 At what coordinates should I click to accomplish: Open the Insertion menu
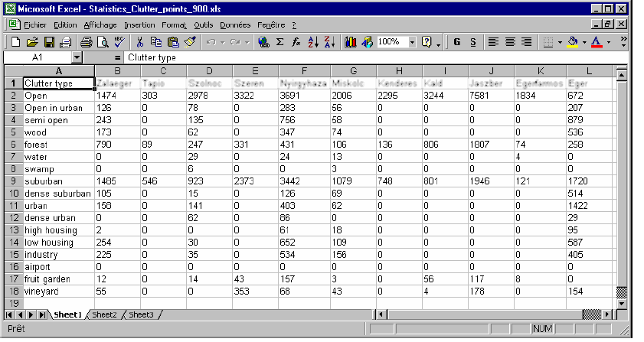(x=139, y=24)
